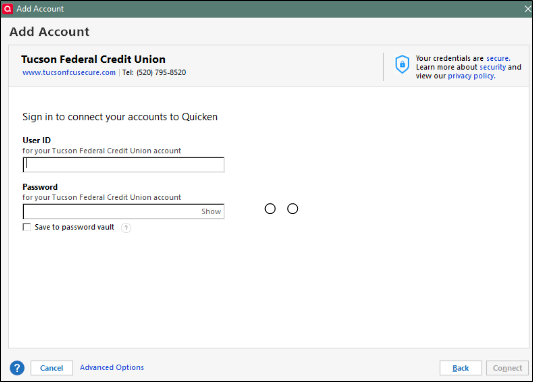
Task: Open the password vault help tooltip icon
Action: (126, 227)
